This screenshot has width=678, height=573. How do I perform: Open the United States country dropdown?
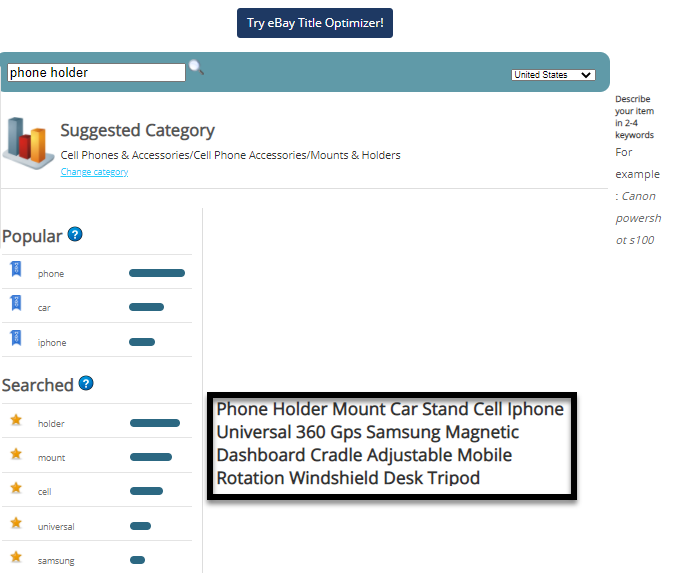coord(553,75)
